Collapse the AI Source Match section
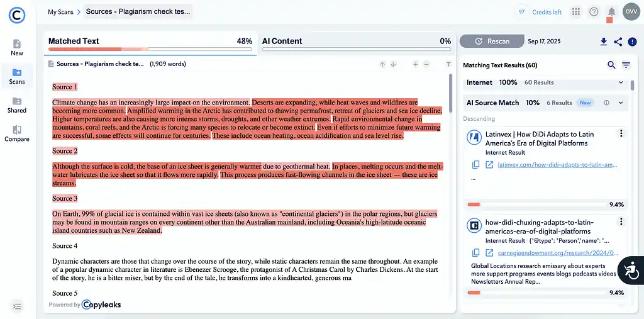Image resolution: width=644 pixels, height=319 pixels. click(621, 103)
